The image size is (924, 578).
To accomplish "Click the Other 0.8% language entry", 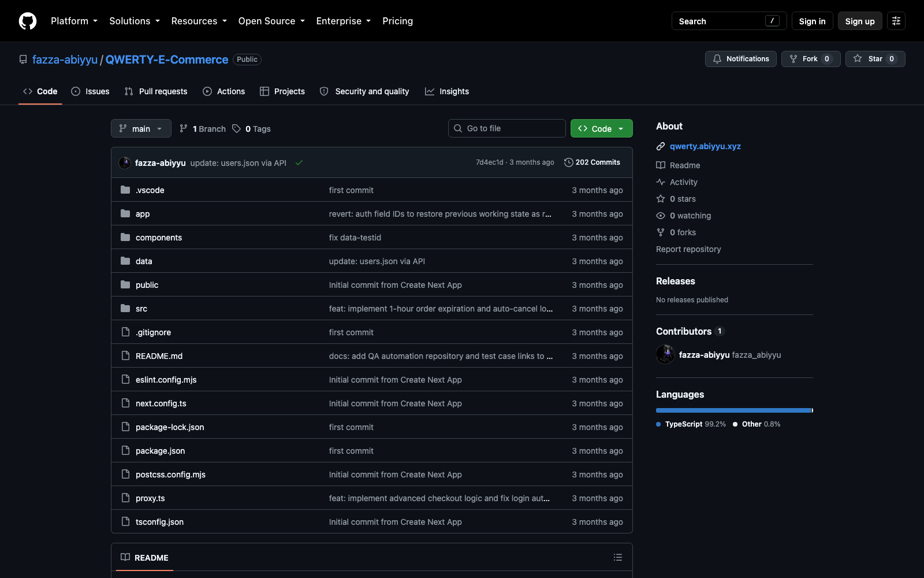I will click(x=757, y=424).
